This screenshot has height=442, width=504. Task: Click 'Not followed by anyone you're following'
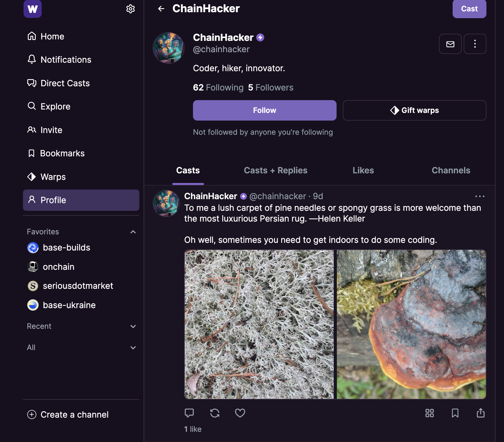[263, 132]
